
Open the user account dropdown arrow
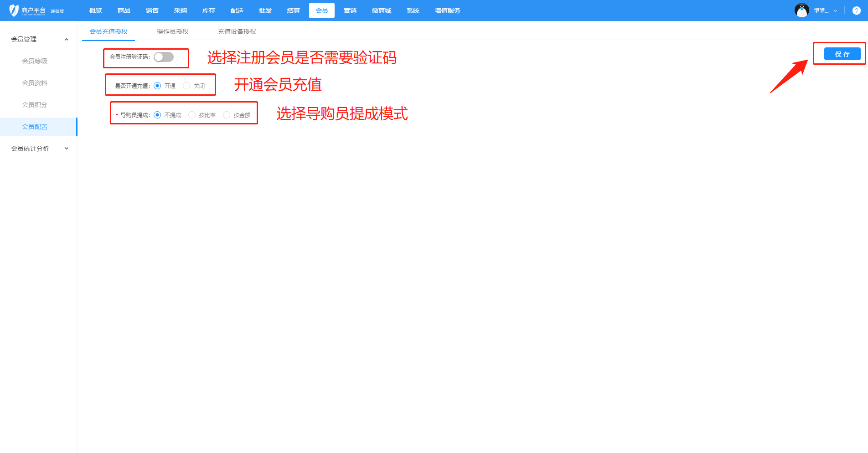point(835,11)
